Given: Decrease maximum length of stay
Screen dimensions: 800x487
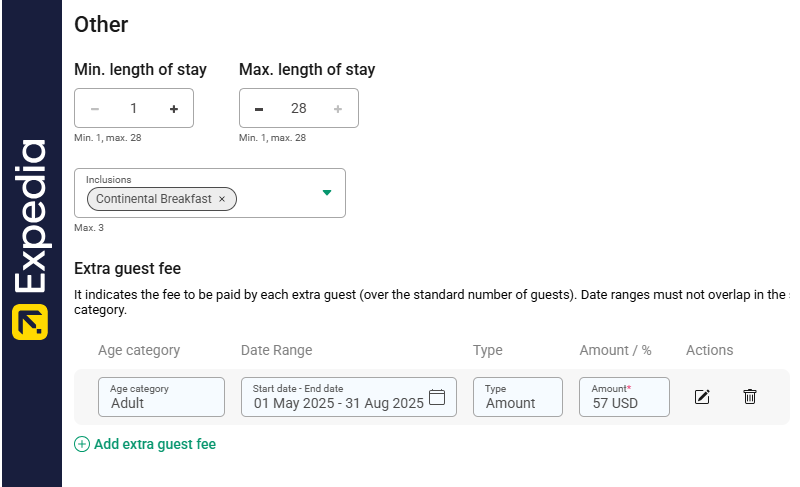Looking at the screenshot, I should pyautogui.click(x=259, y=109).
